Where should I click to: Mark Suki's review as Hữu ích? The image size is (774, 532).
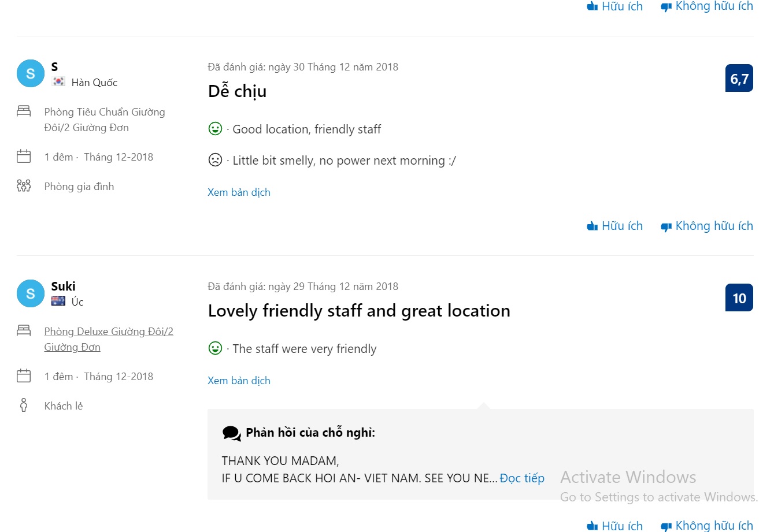click(x=614, y=525)
